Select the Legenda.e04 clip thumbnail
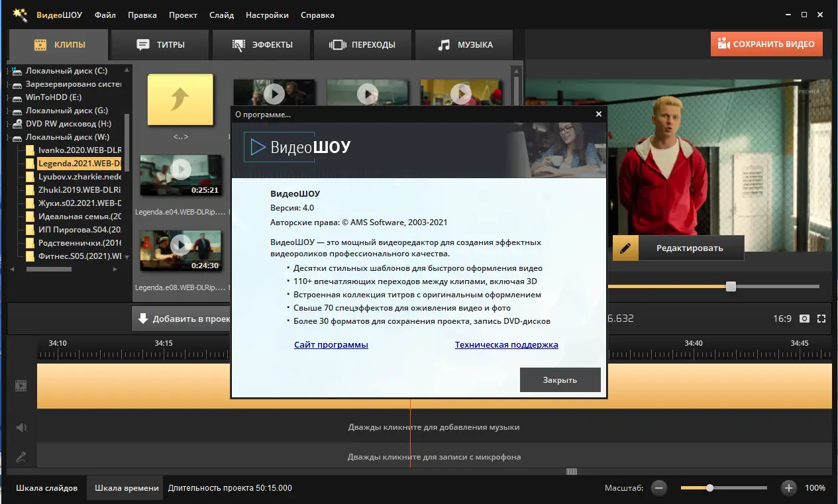The height and width of the screenshot is (504, 838). (181, 176)
